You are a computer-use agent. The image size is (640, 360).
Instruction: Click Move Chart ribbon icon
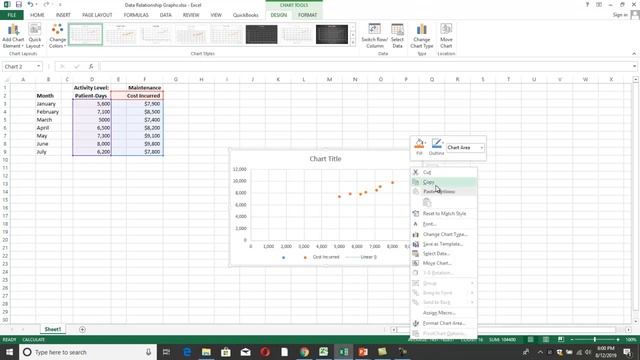coord(446,36)
